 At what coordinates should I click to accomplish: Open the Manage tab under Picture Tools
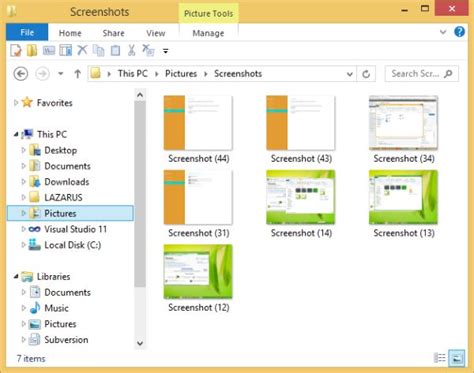pyautogui.click(x=208, y=33)
